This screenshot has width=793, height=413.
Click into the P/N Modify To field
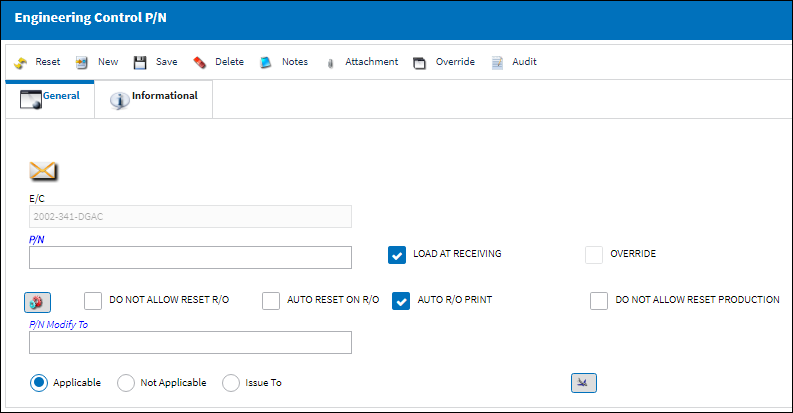(x=190, y=342)
